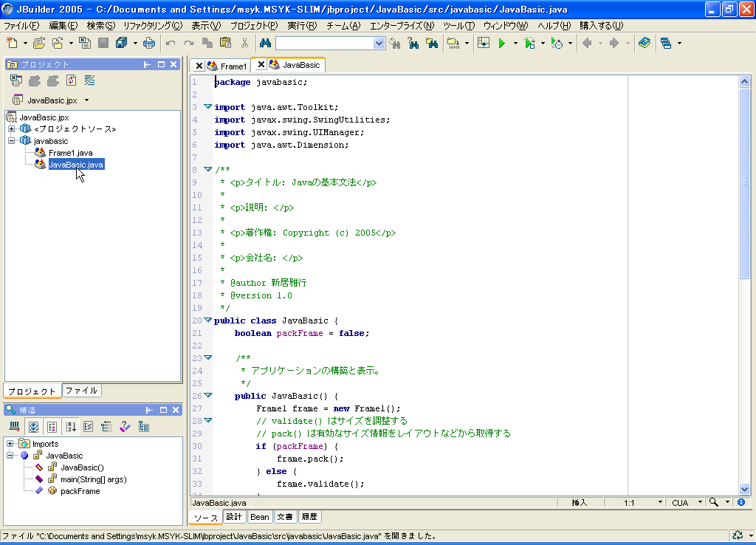Expand the Imports node in structure tree
Screen dimensions: 756x545
point(11,444)
